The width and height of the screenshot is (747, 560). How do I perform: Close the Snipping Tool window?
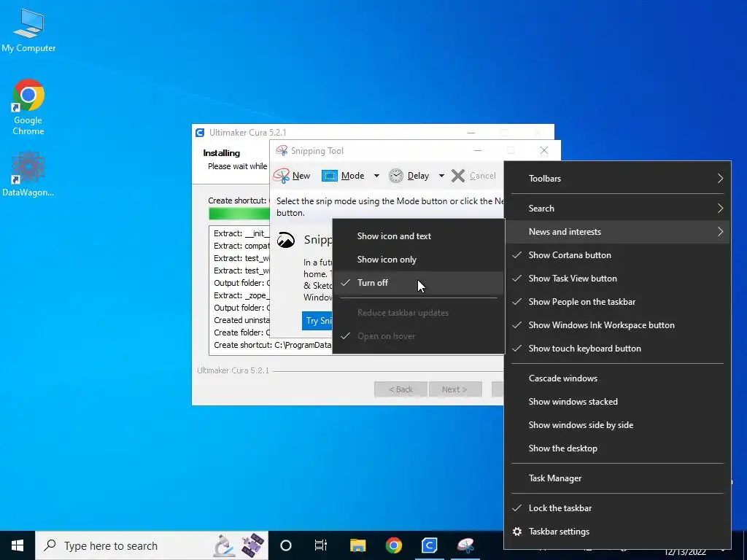544,150
